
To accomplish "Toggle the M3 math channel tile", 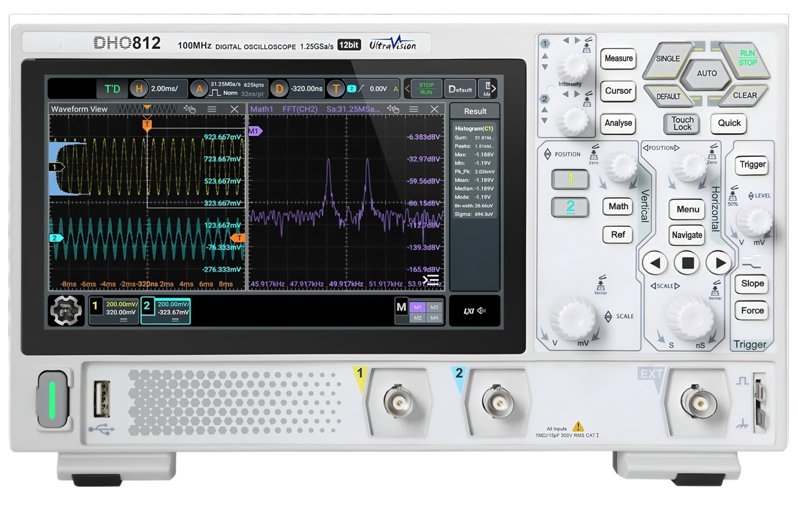I will click(x=434, y=307).
